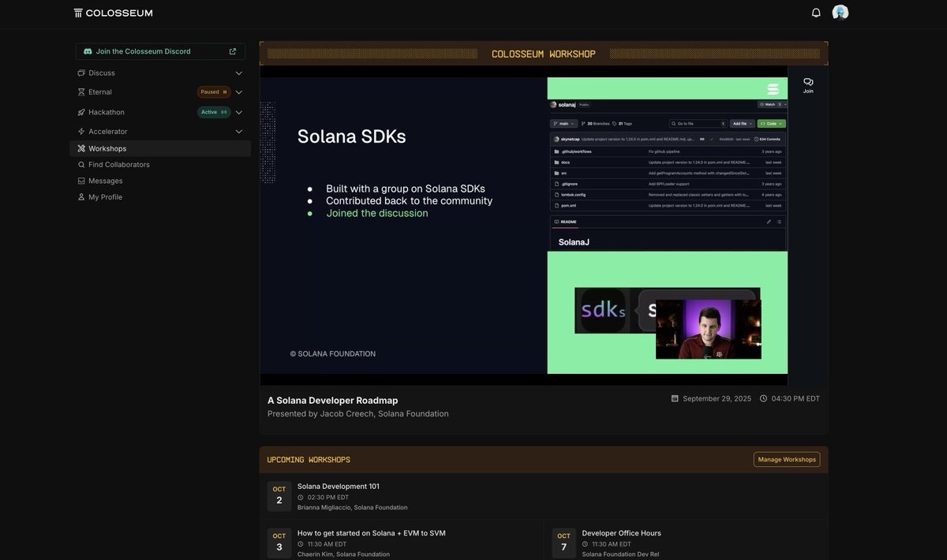Click the Active badge on Hackathon
947x560 pixels.
click(214, 112)
